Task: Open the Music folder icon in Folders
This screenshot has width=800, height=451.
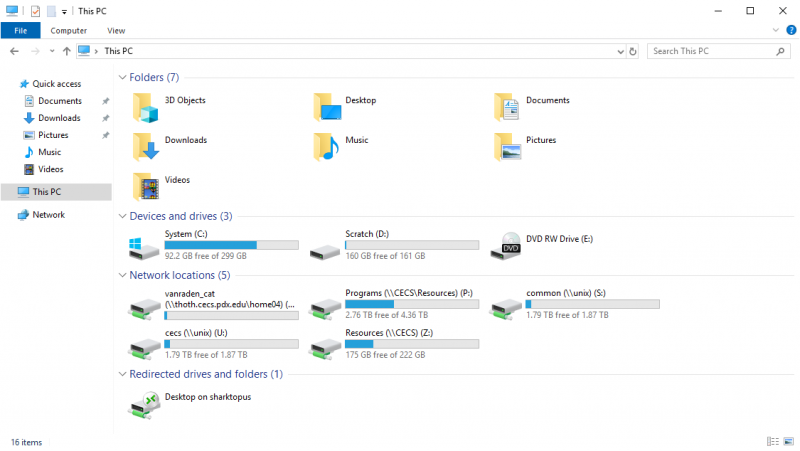Action: tap(327, 147)
